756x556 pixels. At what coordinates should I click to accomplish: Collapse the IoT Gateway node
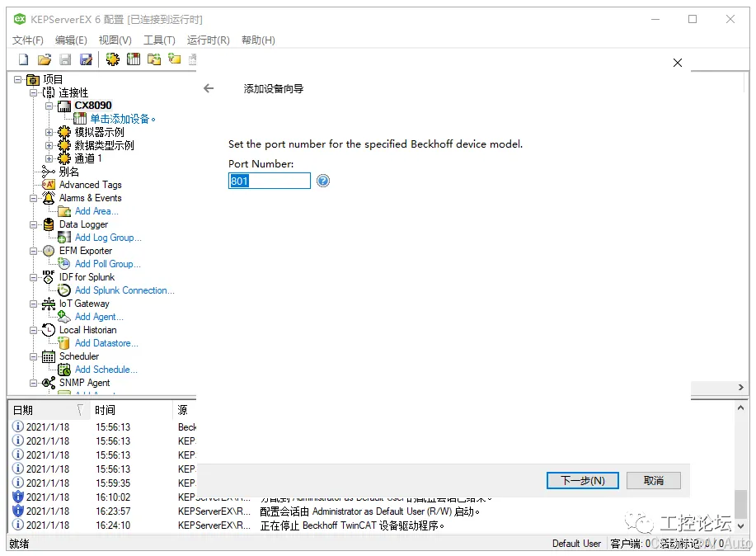coord(33,304)
